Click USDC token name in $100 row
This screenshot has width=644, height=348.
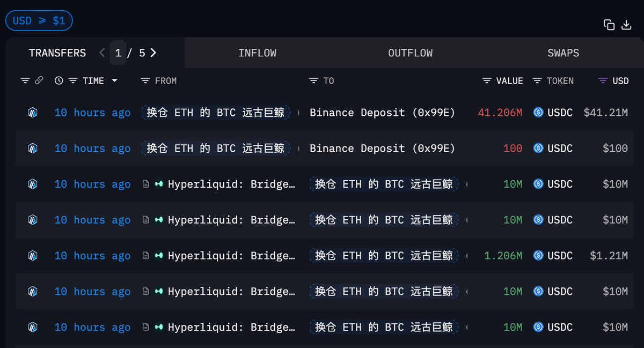pos(560,148)
